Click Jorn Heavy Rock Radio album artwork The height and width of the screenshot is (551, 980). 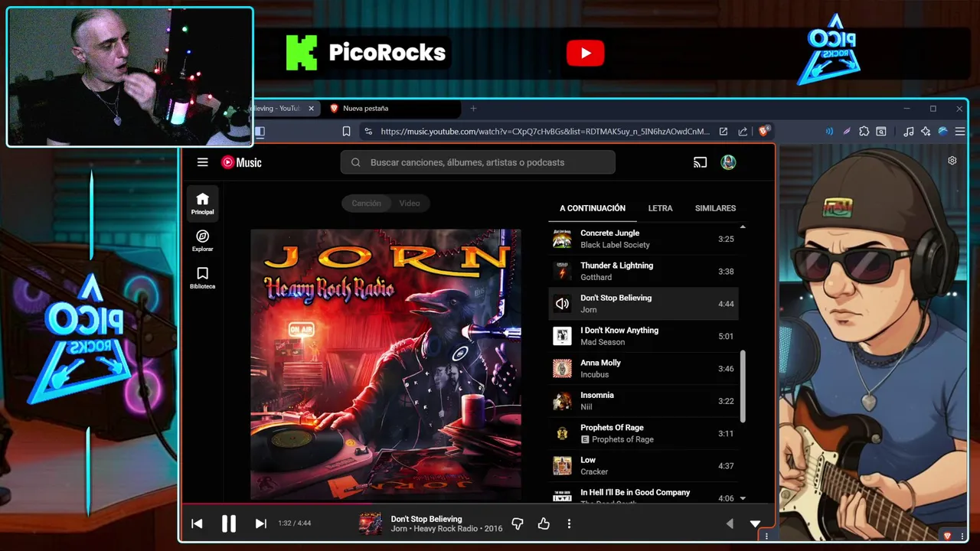(x=386, y=364)
